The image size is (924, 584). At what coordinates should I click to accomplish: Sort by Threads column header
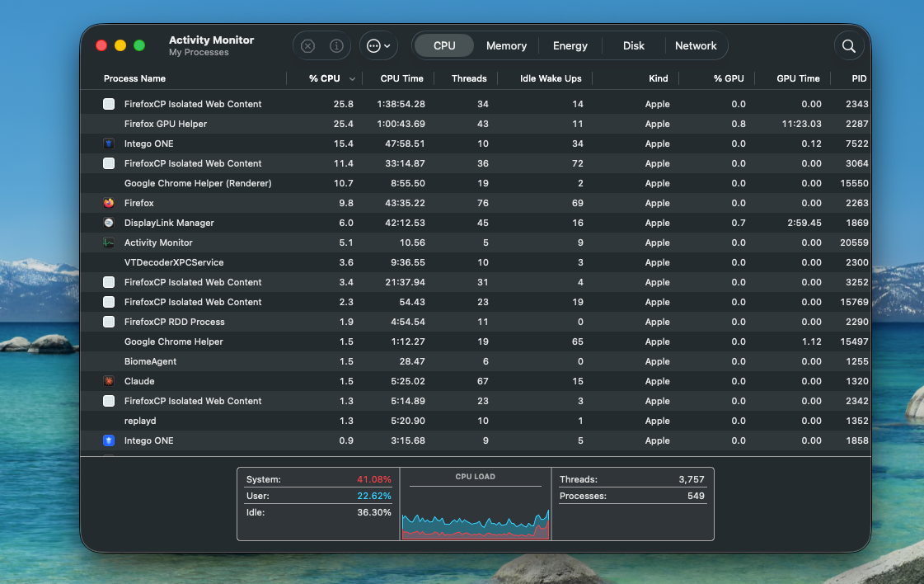pos(469,78)
